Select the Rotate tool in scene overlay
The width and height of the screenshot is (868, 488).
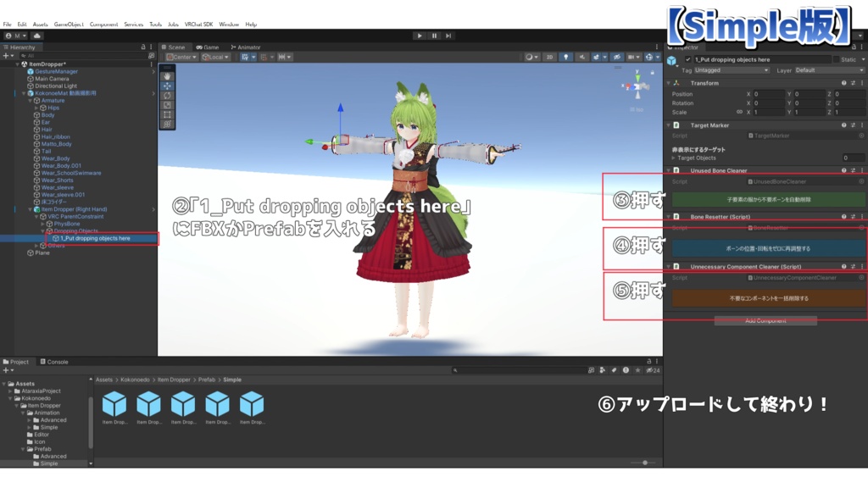(167, 95)
